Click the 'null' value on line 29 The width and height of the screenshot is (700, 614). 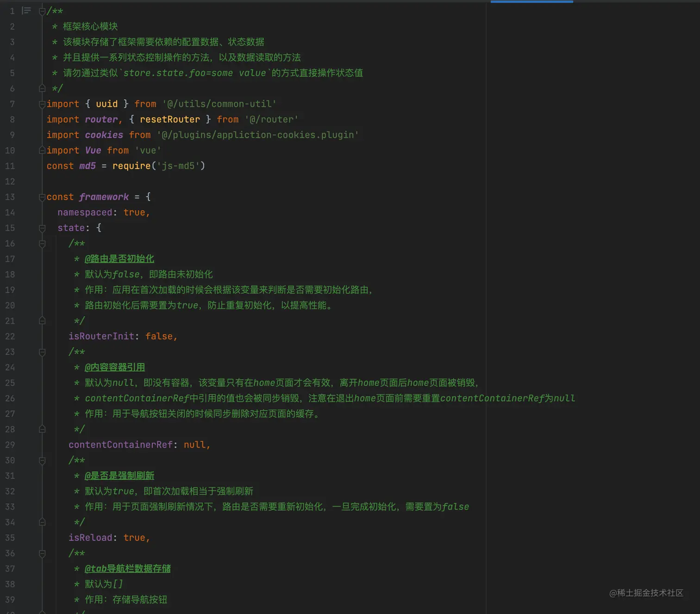click(194, 445)
